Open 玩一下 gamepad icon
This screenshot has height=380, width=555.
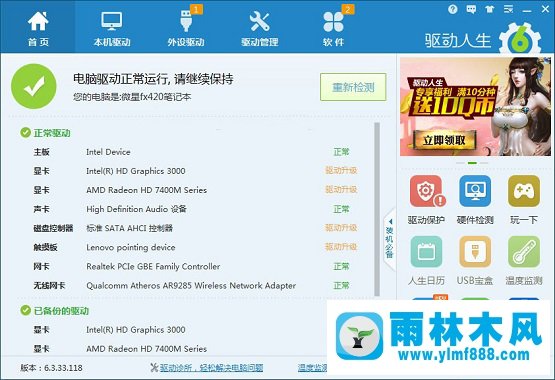pyautogui.click(x=524, y=191)
